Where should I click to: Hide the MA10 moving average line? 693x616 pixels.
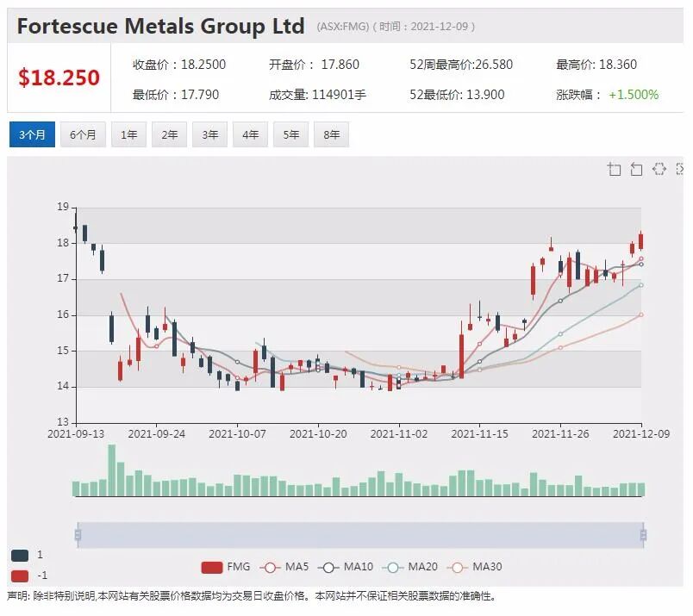pos(346,567)
